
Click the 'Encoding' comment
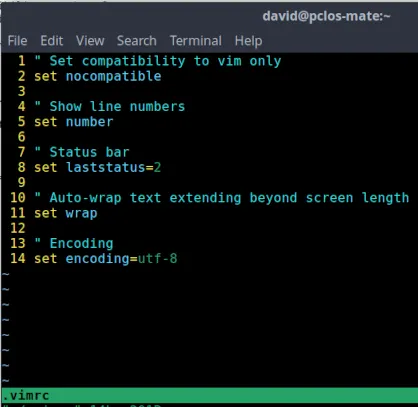click(74, 243)
